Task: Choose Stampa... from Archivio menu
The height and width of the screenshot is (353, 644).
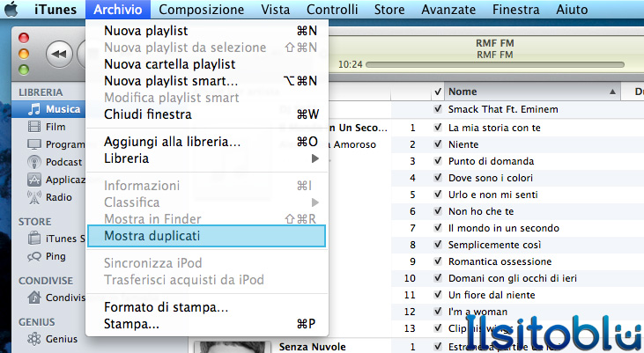Action: (x=207, y=324)
